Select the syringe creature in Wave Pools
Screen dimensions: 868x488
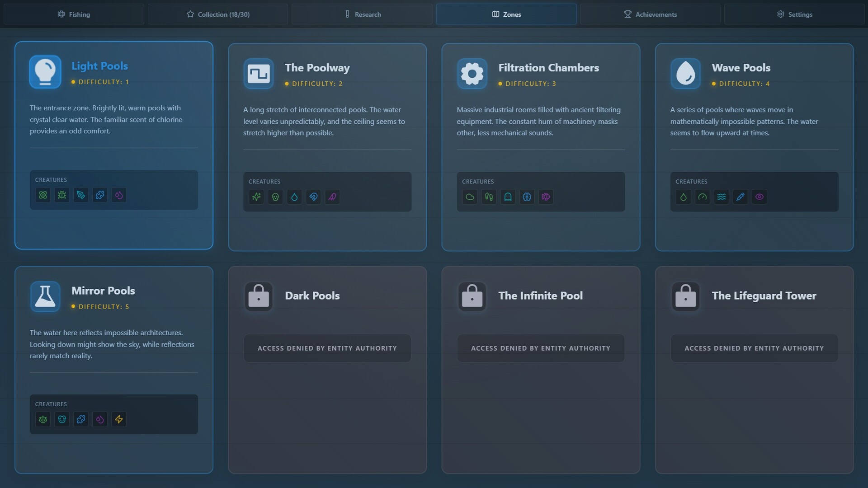(x=740, y=197)
